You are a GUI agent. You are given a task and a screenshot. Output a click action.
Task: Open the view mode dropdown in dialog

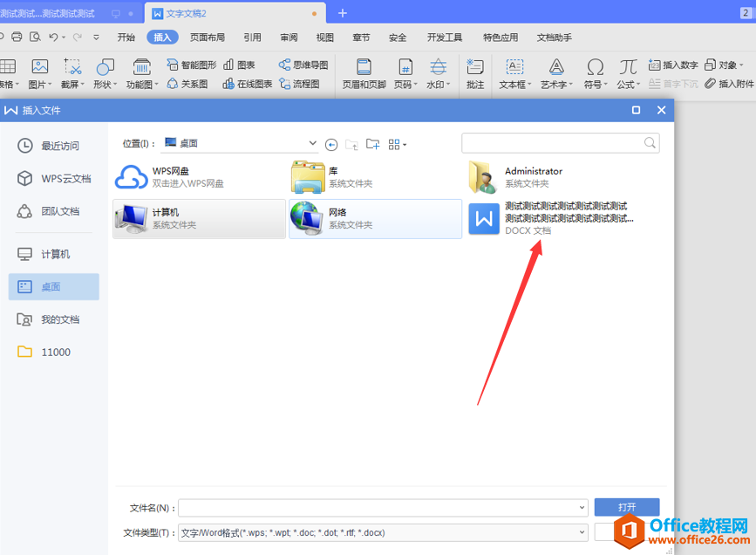point(398,144)
